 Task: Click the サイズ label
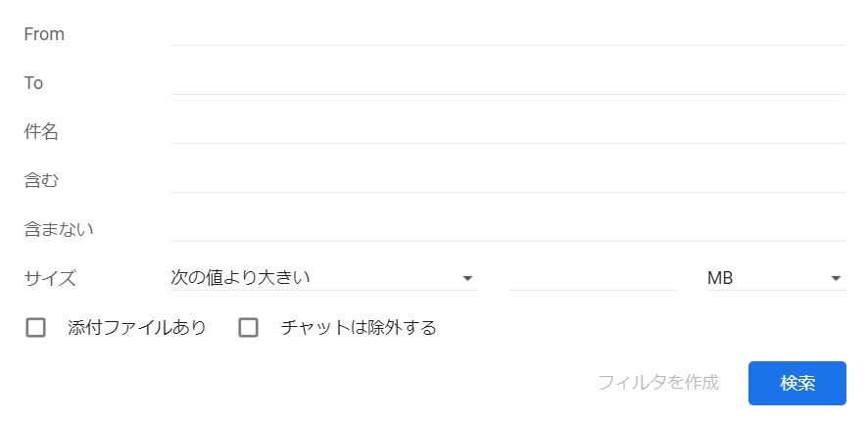click(x=49, y=278)
